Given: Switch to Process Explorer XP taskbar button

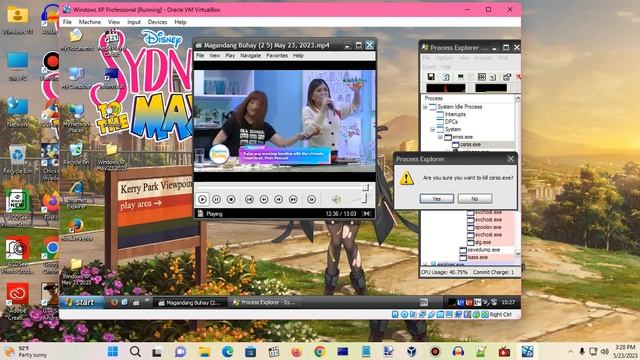Looking at the screenshot, I should (263, 302).
